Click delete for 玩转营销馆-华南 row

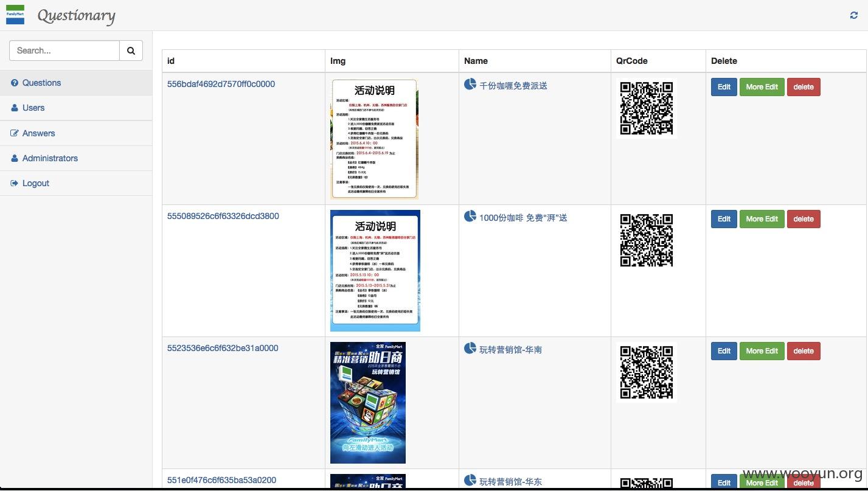[x=804, y=351]
